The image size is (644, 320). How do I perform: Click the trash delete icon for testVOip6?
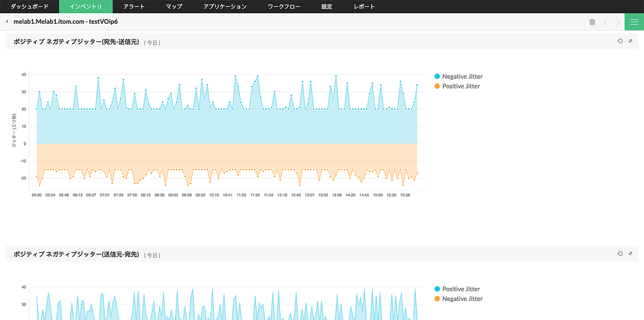[592, 22]
